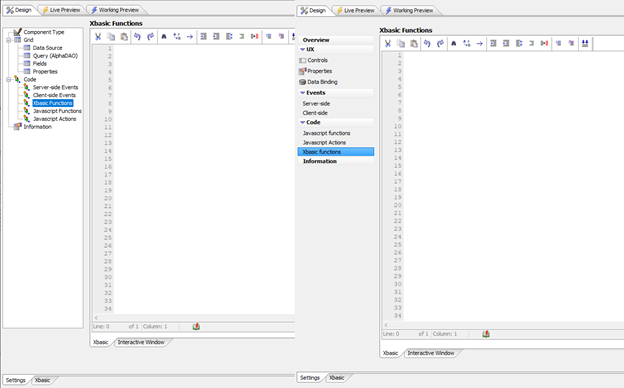
Task: Select Fields in the Grid tree
Action: pyautogui.click(x=39, y=64)
